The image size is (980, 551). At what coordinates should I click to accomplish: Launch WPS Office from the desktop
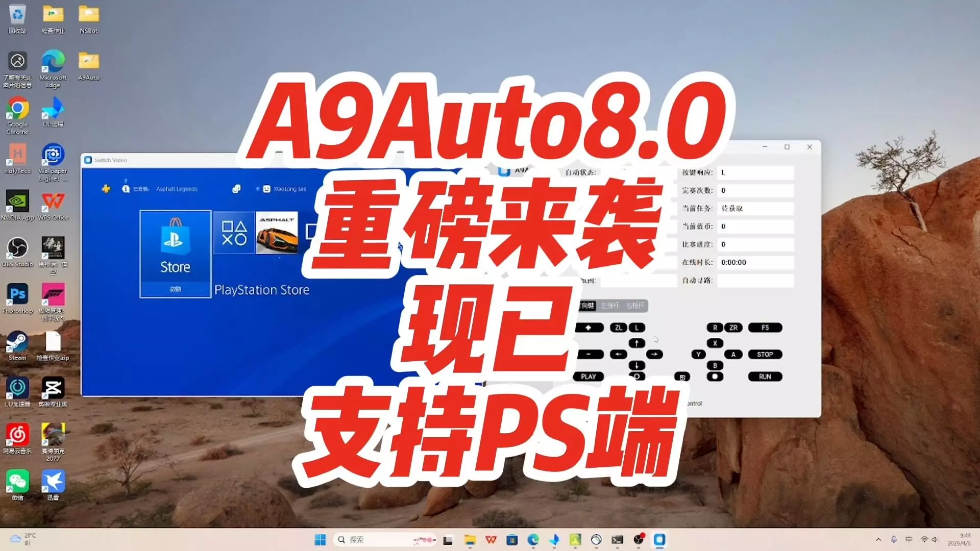click(53, 205)
